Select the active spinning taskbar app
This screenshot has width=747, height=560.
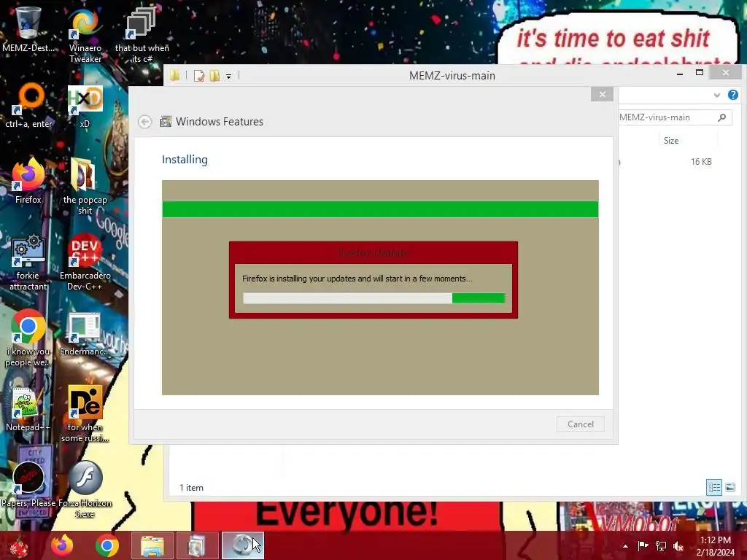[x=242, y=545]
